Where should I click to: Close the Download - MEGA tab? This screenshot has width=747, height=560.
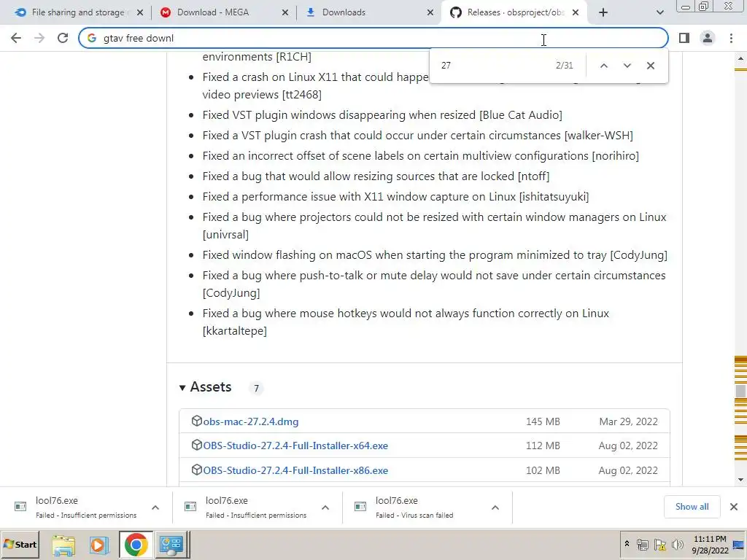pos(285,13)
